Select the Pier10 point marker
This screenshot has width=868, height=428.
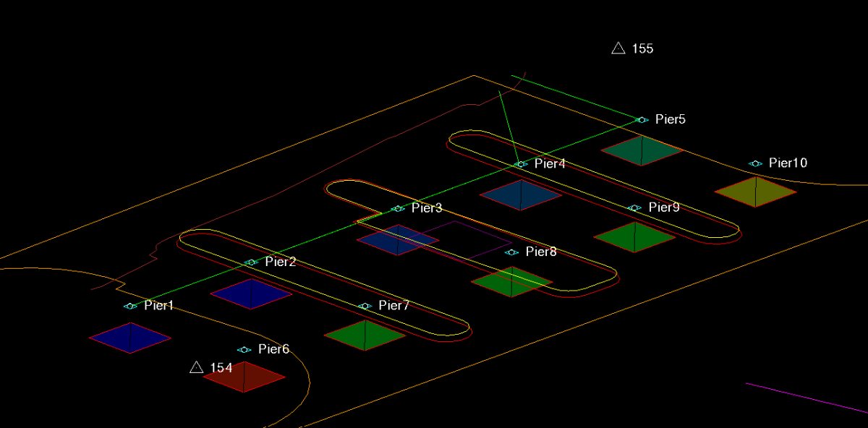coord(755,163)
